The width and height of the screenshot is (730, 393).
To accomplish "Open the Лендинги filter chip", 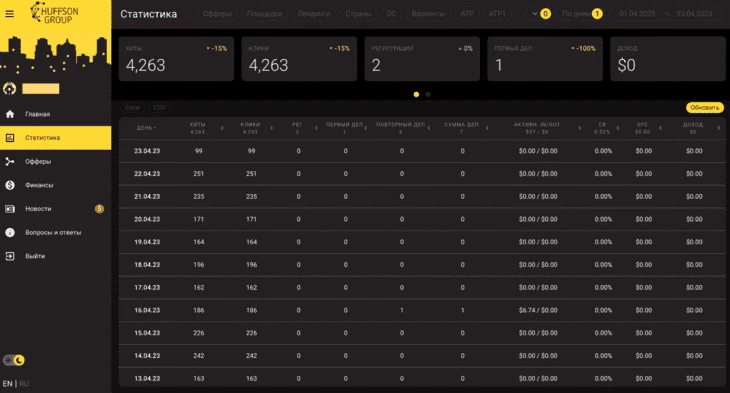I will [x=314, y=14].
